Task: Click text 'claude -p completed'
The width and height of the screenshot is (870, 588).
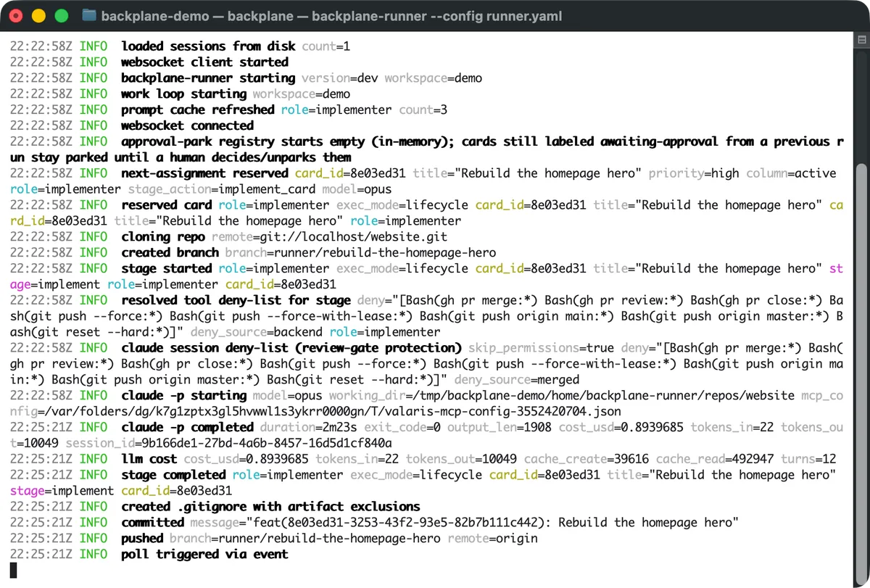Action: pos(187,429)
